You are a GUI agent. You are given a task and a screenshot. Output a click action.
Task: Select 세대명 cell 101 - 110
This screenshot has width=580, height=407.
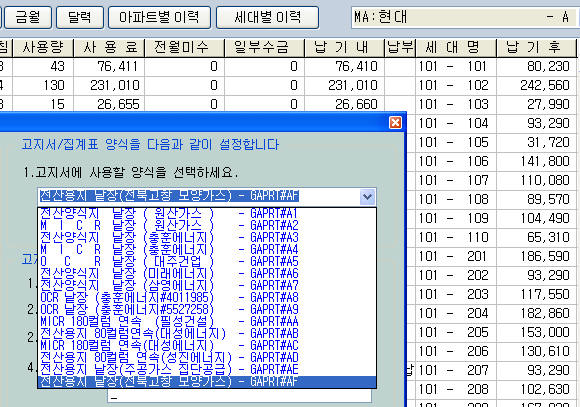point(456,237)
